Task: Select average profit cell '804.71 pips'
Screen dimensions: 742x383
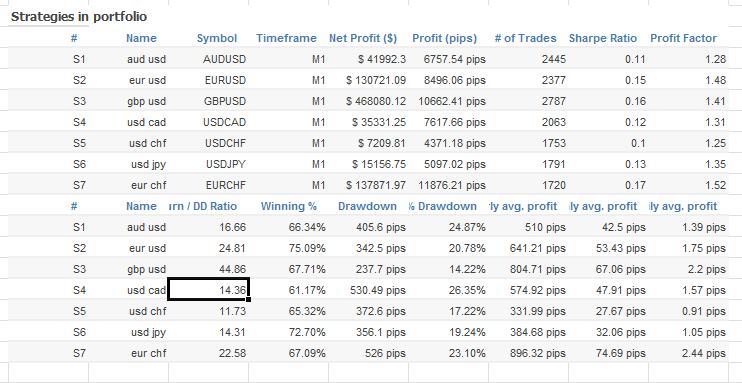Action: click(538, 269)
